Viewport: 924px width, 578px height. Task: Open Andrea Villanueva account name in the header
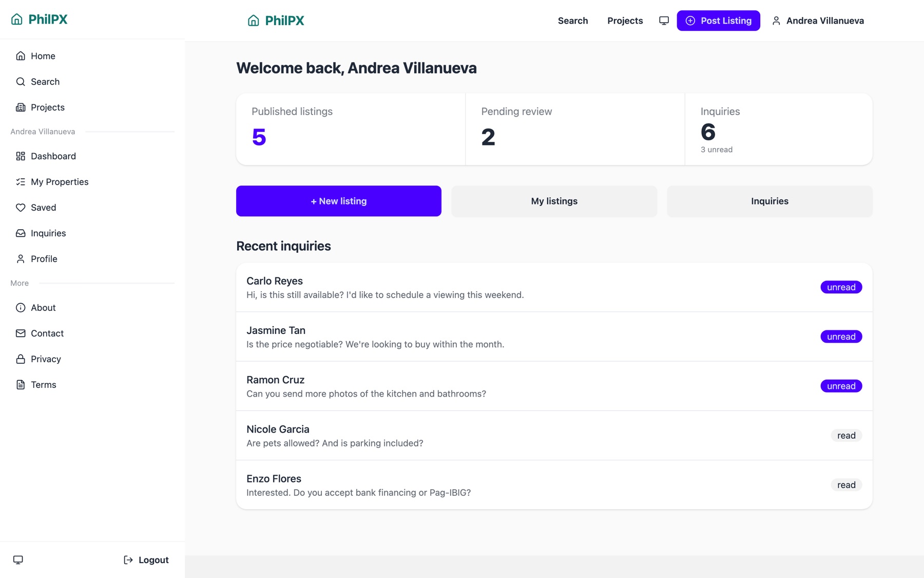click(825, 21)
